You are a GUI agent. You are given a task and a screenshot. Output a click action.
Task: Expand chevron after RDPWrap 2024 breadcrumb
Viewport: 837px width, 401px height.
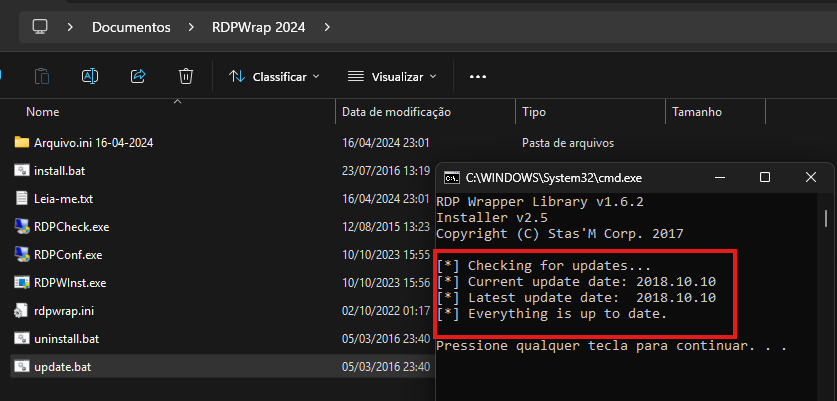click(327, 27)
